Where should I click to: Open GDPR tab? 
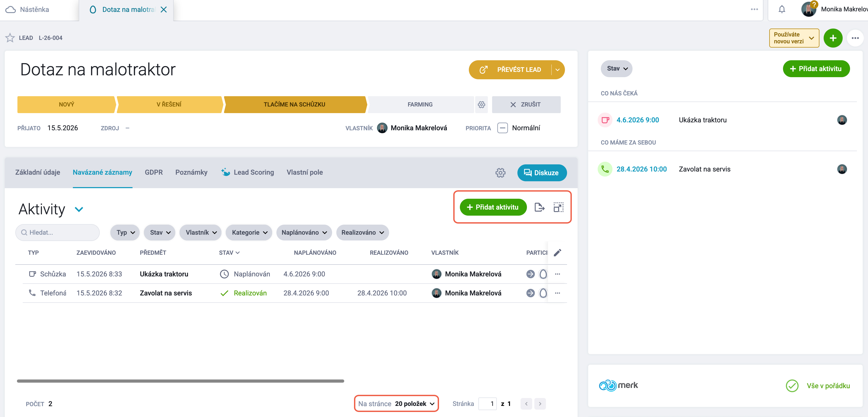click(x=154, y=172)
